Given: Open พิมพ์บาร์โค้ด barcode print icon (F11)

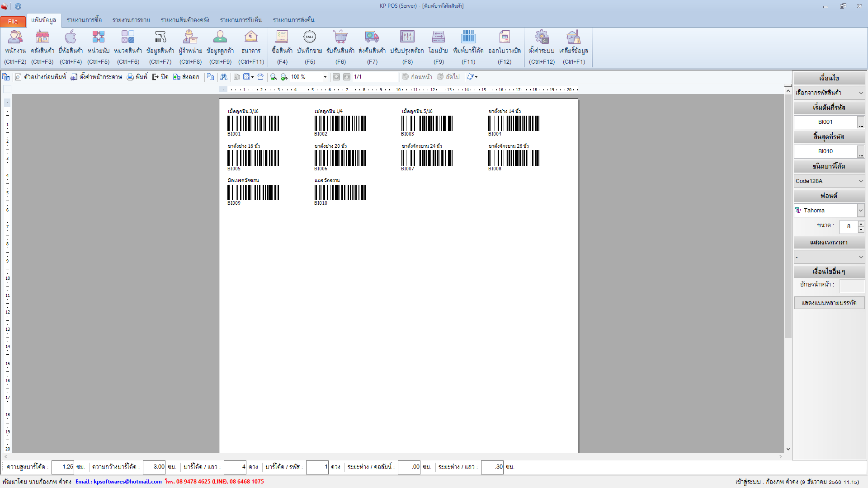Looking at the screenshot, I should [x=468, y=47].
